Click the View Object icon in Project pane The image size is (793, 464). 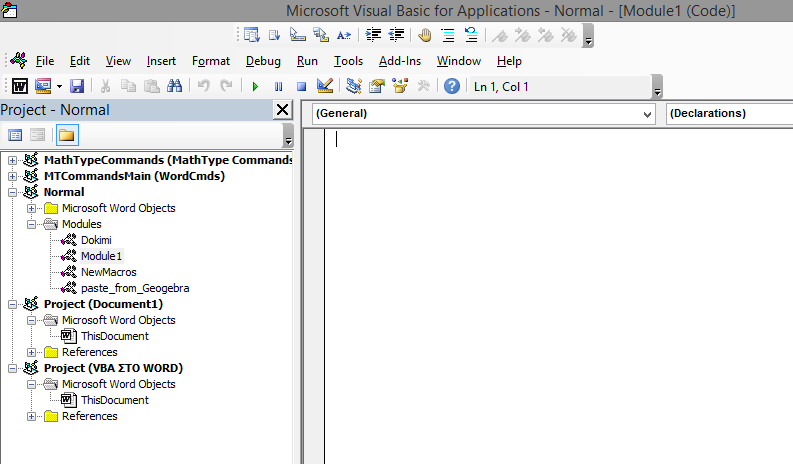coord(37,135)
